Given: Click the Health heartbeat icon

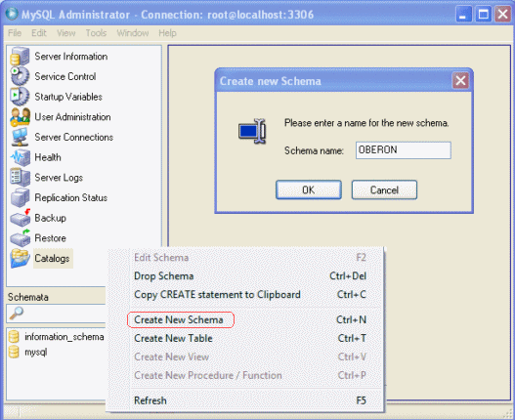Looking at the screenshot, I should tap(21, 157).
